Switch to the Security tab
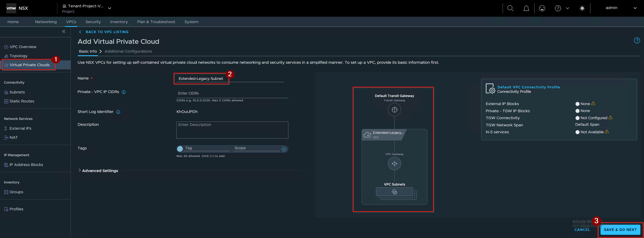Image resolution: width=644 pixels, height=238 pixels. click(93, 22)
